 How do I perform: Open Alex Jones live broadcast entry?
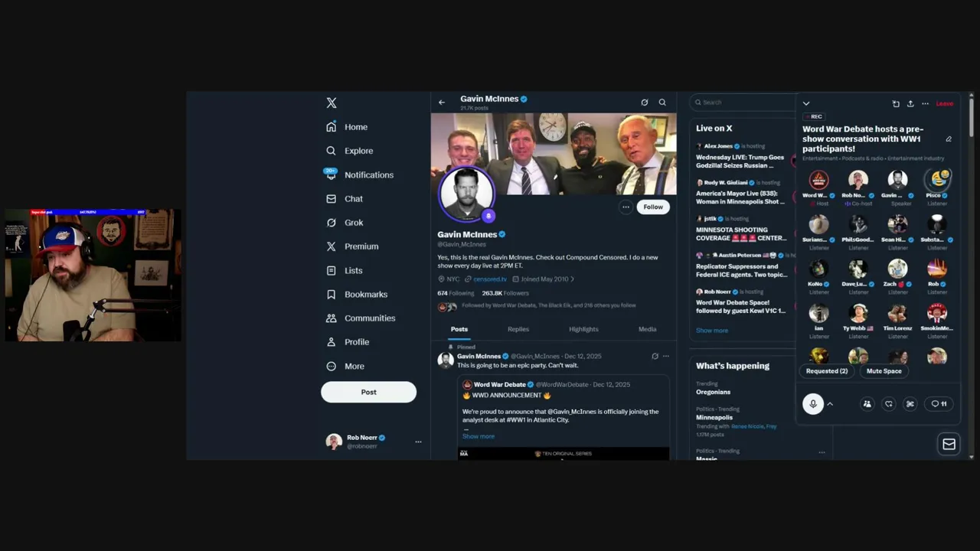(743, 155)
